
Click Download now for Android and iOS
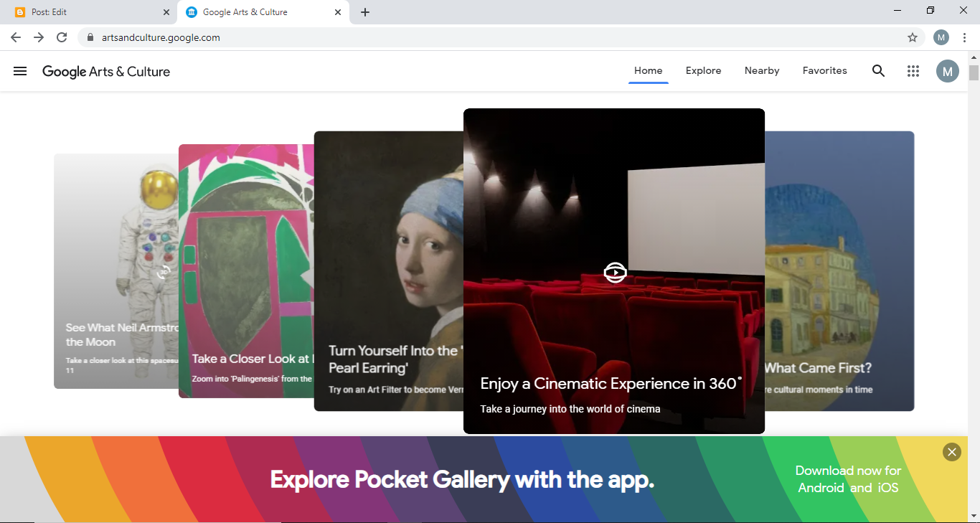(848, 479)
